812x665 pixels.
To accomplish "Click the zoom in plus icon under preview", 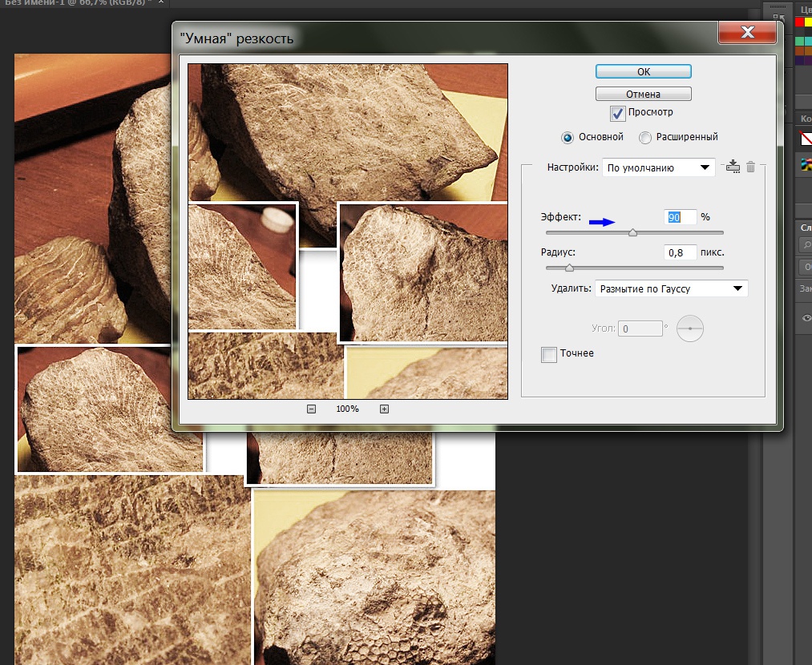I will (384, 409).
